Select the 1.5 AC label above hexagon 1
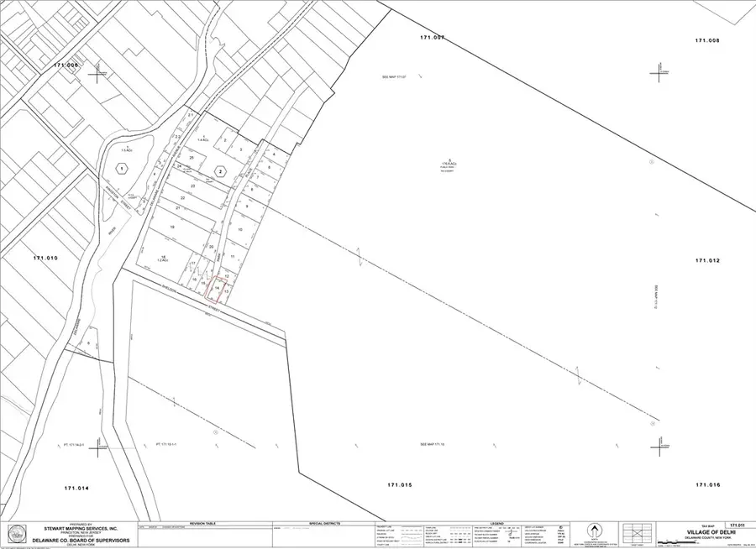This screenshot has width=756, height=549. click(x=127, y=149)
